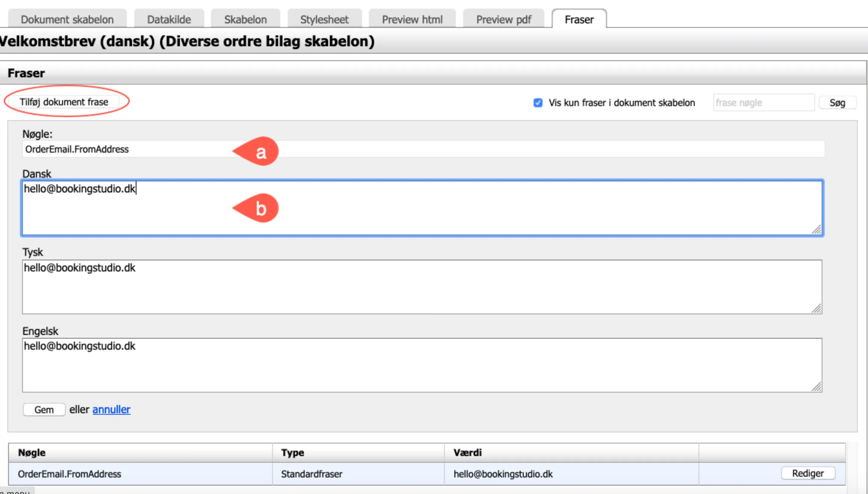Focus the frase nøgle search field
The image size is (868, 494).
(763, 103)
